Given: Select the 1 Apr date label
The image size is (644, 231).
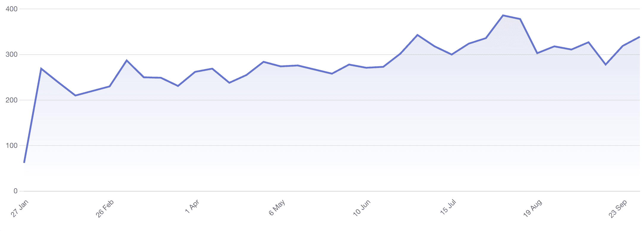Looking at the screenshot, I should pos(192,207).
